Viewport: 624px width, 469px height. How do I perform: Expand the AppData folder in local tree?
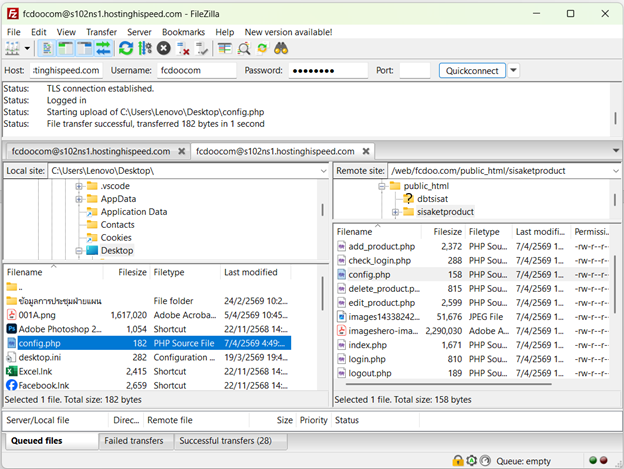(x=78, y=199)
